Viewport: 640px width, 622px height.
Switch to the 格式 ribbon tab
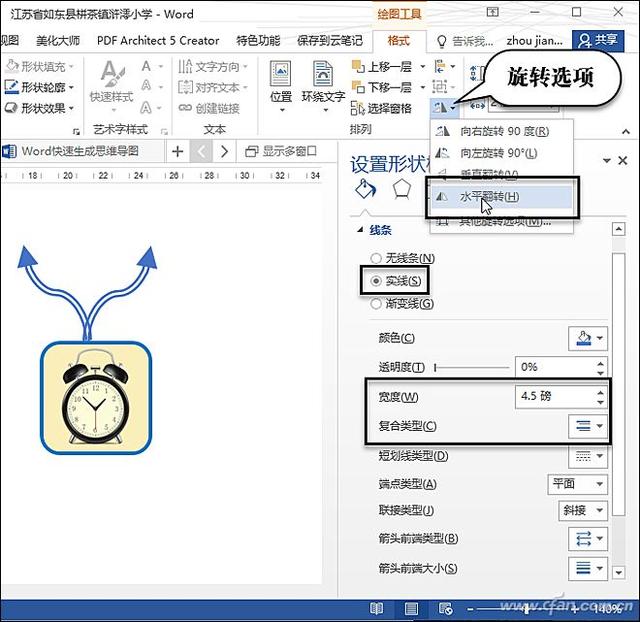pos(397,40)
